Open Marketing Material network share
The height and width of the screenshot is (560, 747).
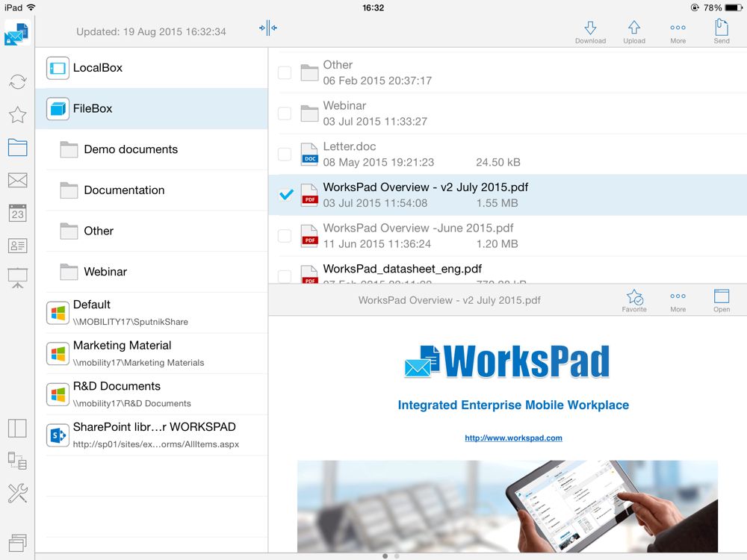[152, 353]
